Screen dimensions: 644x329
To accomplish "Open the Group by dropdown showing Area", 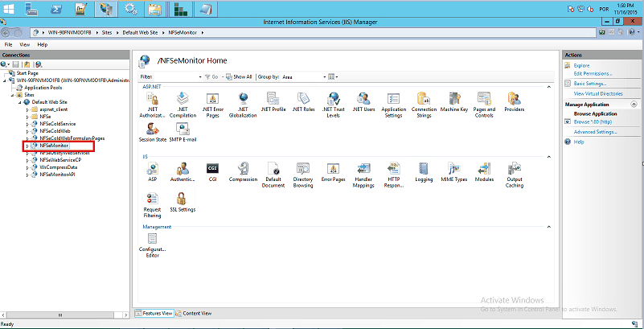I will coord(301,76).
